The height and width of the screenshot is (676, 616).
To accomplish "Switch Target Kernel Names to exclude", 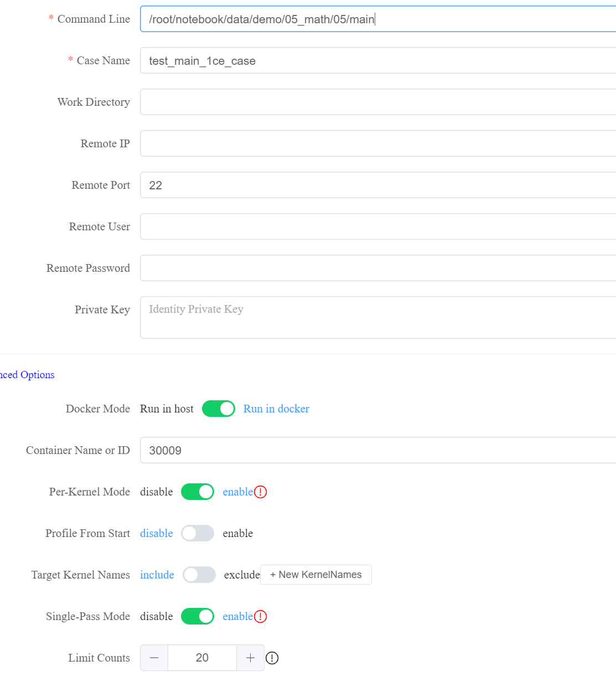I will point(199,575).
